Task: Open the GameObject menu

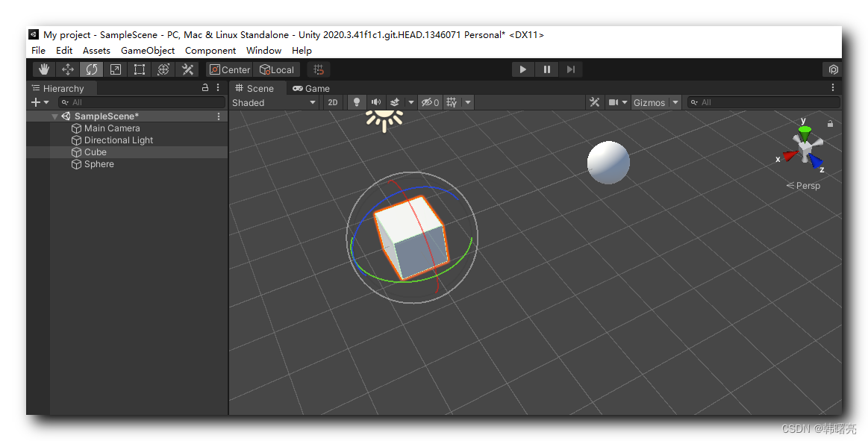Action: (148, 50)
